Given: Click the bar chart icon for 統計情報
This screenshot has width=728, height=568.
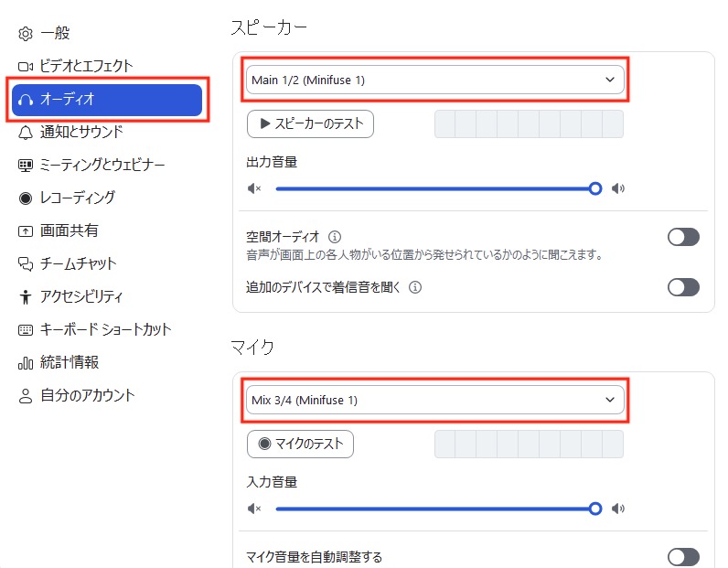Looking at the screenshot, I should (26, 363).
